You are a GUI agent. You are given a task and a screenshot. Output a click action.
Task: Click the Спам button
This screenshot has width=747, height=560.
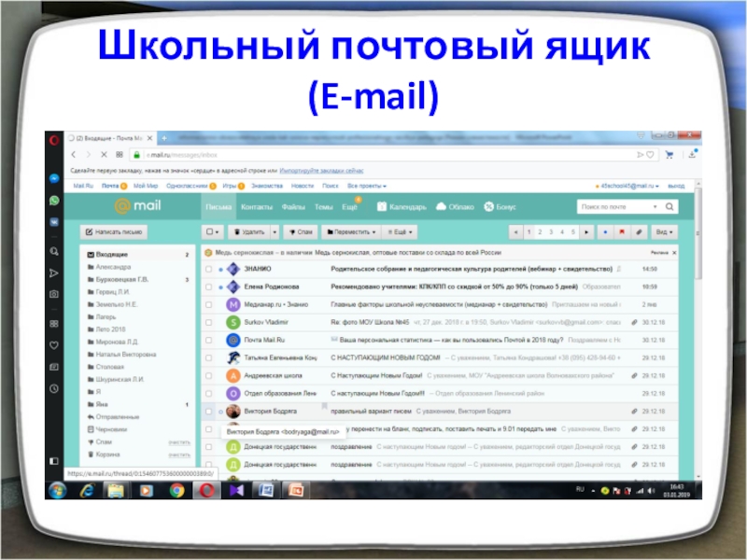coord(301,231)
